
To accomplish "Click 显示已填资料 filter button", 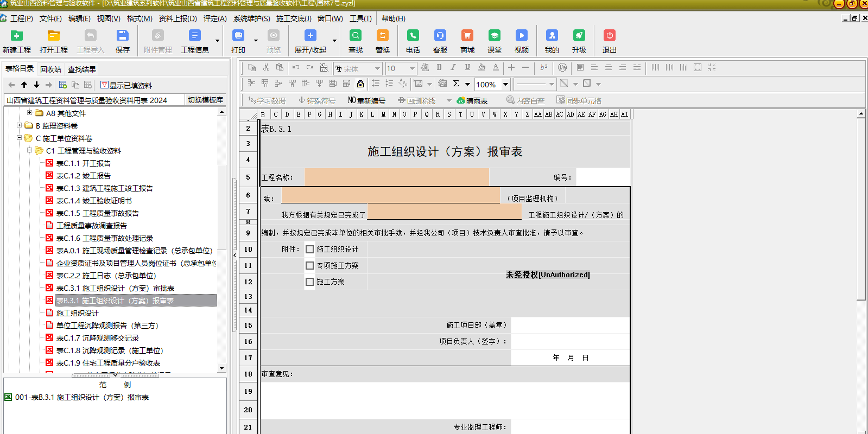I will pyautogui.click(x=126, y=85).
